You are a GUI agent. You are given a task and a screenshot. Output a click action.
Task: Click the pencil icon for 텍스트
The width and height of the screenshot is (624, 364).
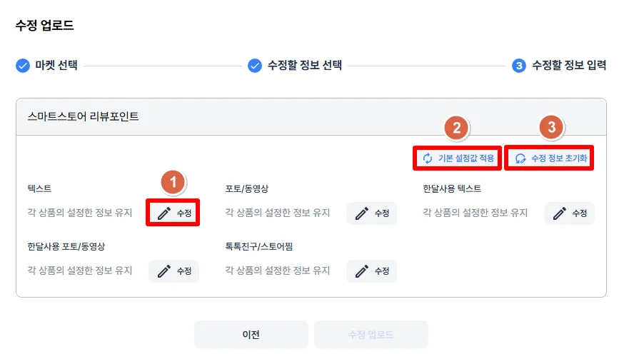pos(164,213)
